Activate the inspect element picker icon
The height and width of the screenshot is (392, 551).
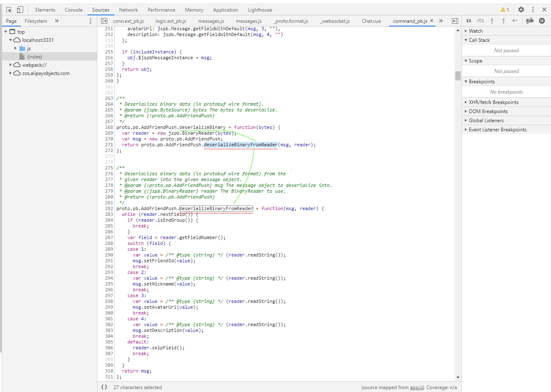[9, 10]
